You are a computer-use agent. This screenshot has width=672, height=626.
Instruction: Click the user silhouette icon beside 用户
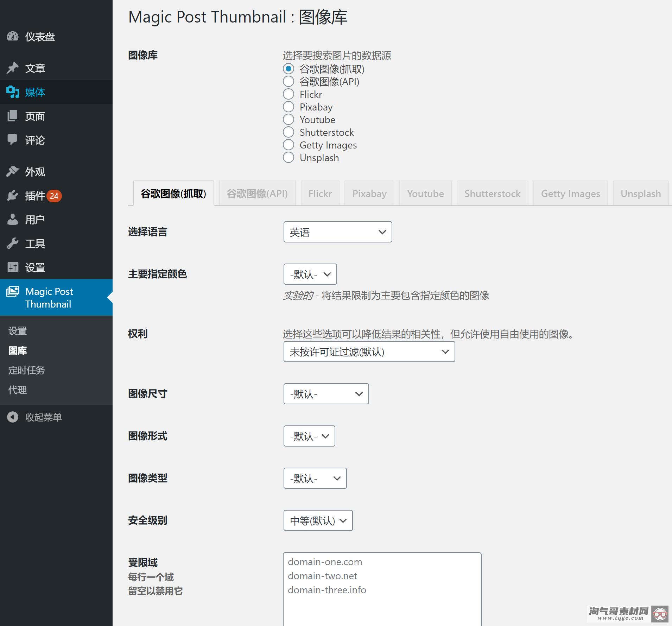(13, 219)
